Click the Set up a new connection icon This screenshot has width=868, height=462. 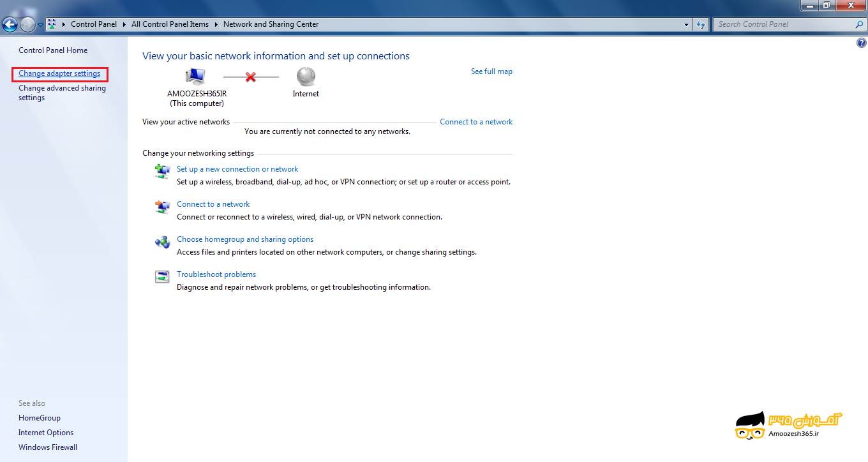point(163,171)
